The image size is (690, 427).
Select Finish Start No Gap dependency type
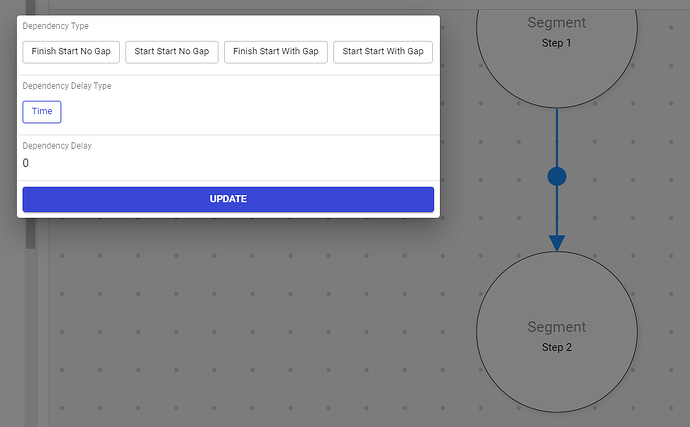click(71, 51)
